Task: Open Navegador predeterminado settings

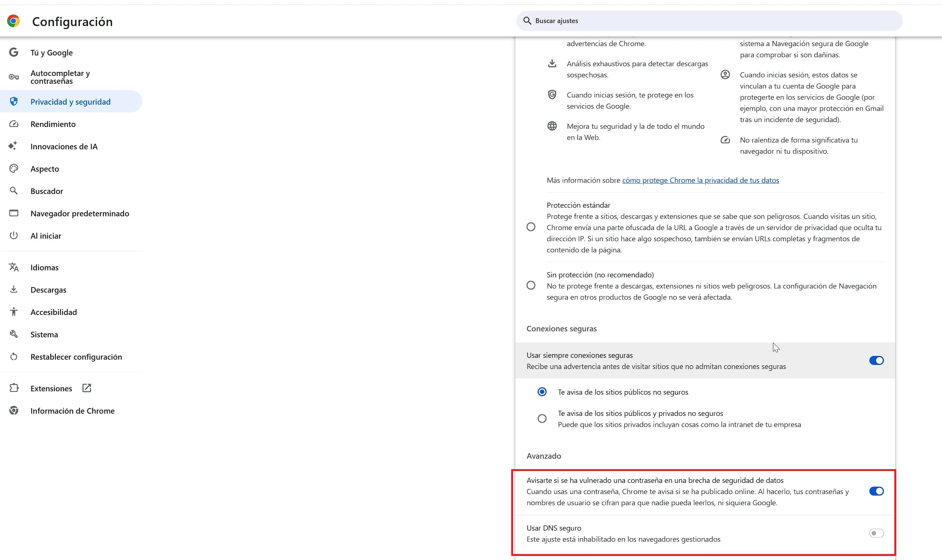Action: 71,213
